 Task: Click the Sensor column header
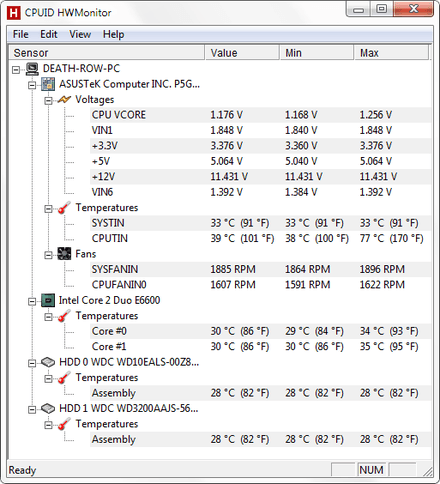click(106, 53)
